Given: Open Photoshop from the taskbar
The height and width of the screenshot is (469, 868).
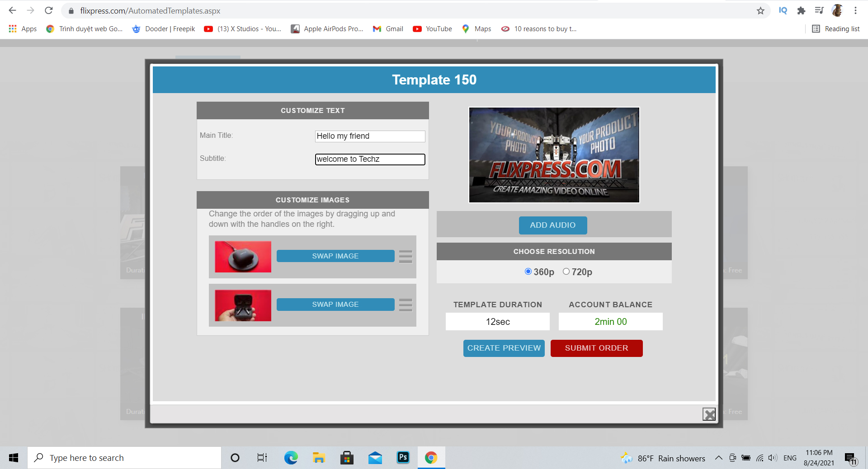Looking at the screenshot, I should [402, 458].
